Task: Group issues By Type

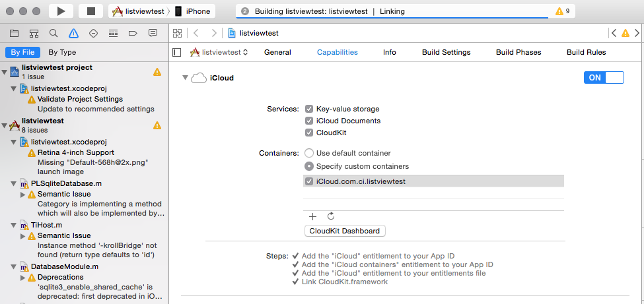Action: pos(62,52)
